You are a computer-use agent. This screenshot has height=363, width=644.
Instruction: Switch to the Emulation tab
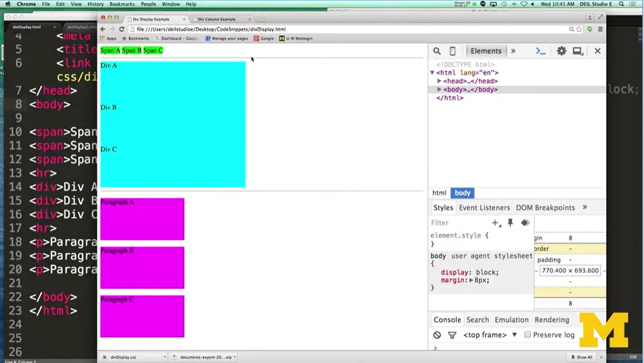[x=511, y=320]
